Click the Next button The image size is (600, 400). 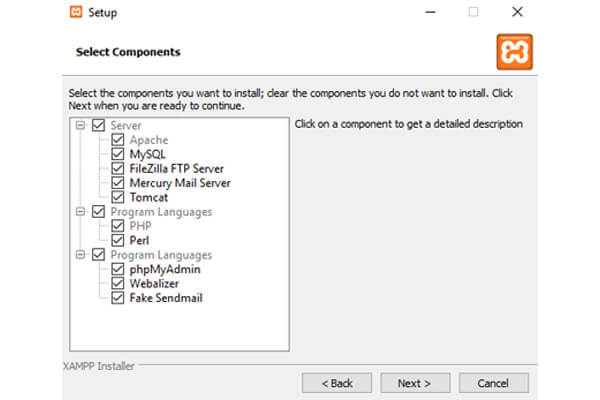coord(415,383)
